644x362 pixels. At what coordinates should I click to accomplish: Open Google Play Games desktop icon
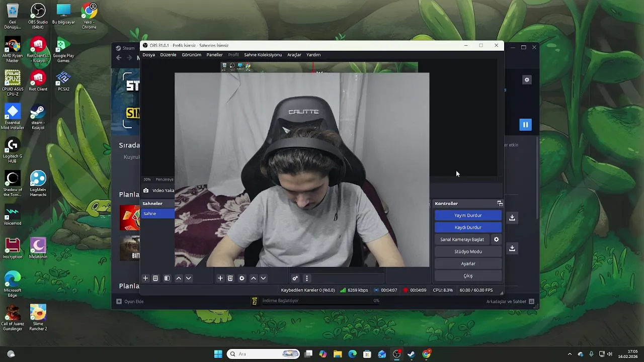tap(63, 50)
